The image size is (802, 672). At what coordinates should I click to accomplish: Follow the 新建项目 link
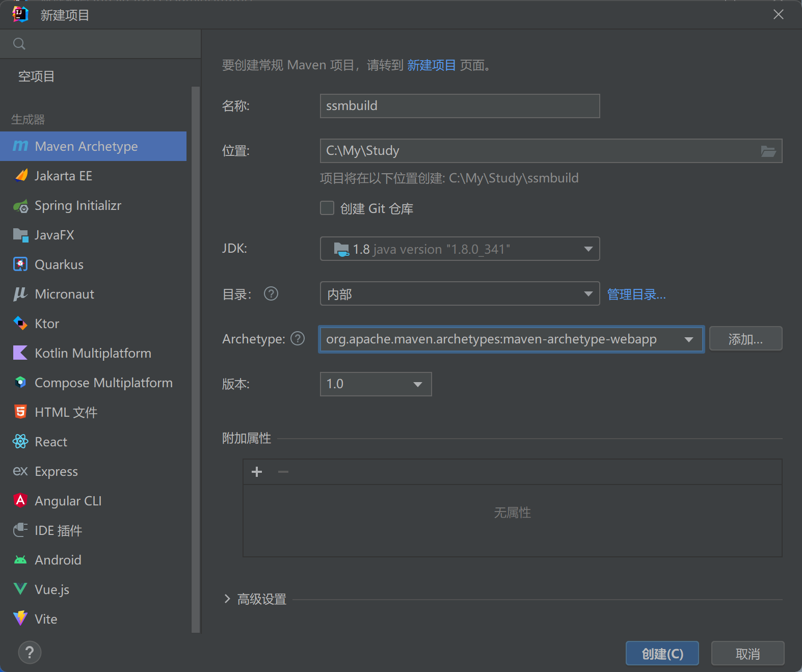432,65
